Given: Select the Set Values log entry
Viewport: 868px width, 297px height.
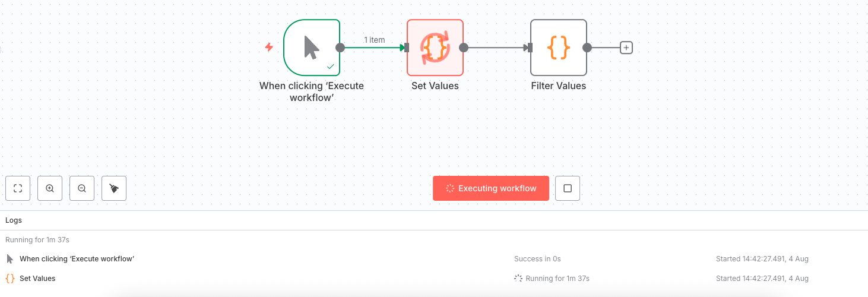Looking at the screenshot, I should pyautogui.click(x=37, y=278).
